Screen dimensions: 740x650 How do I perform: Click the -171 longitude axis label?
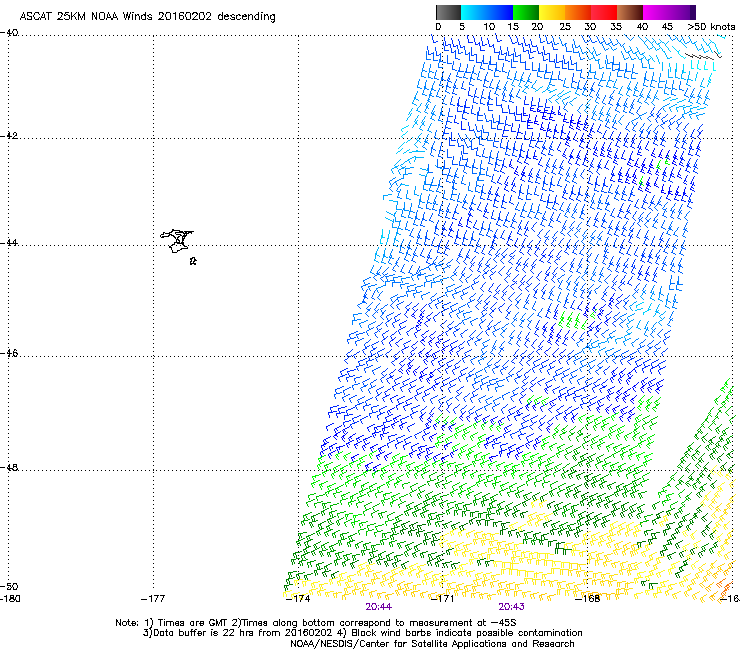pyautogui.click(x=442, y=599)
